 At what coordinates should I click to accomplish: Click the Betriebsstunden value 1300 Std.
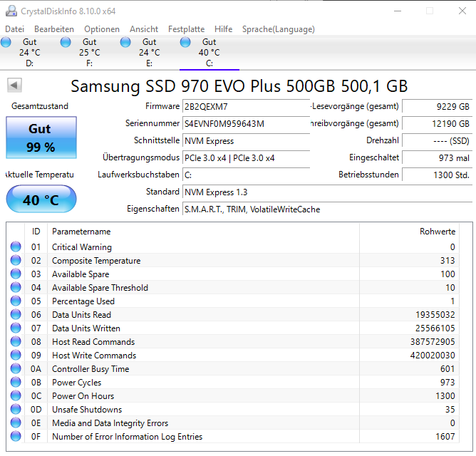437,175
